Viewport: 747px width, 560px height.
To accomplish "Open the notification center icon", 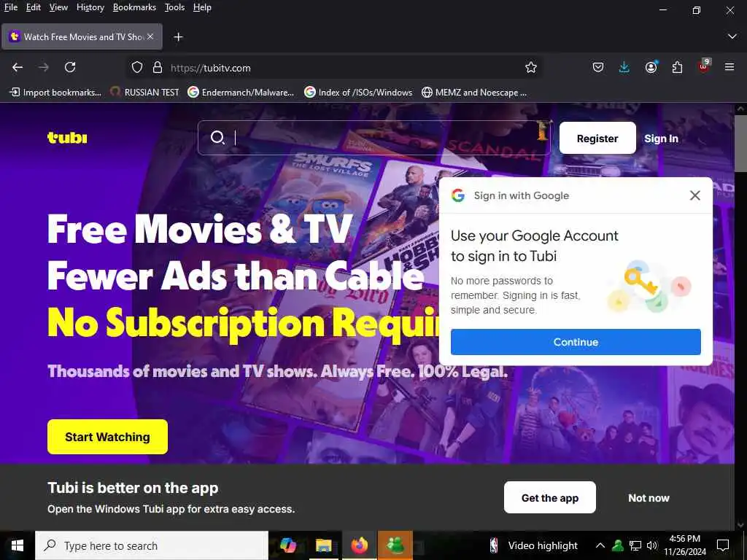I will coord(723,545).
